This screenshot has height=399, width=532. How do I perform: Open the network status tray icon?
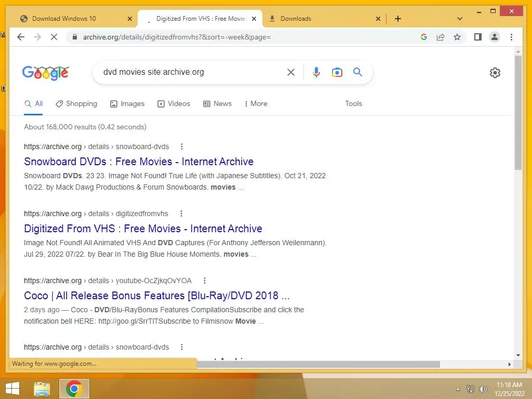pos(471,389)
